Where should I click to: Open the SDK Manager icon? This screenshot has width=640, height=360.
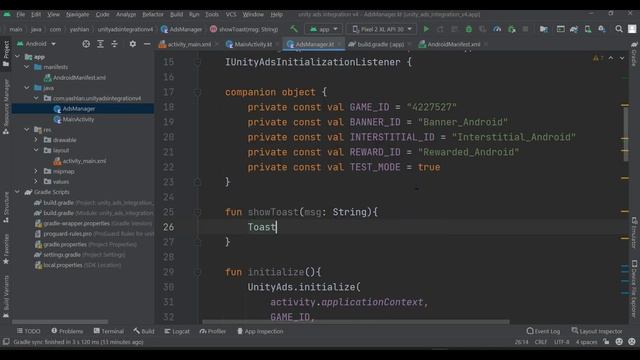pos(602,29)
